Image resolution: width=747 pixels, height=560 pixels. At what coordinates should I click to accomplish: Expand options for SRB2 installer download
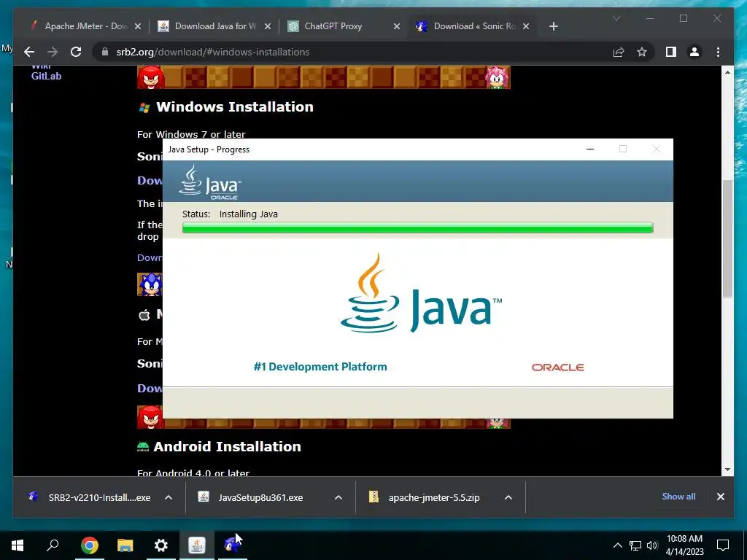click(169, 497)
